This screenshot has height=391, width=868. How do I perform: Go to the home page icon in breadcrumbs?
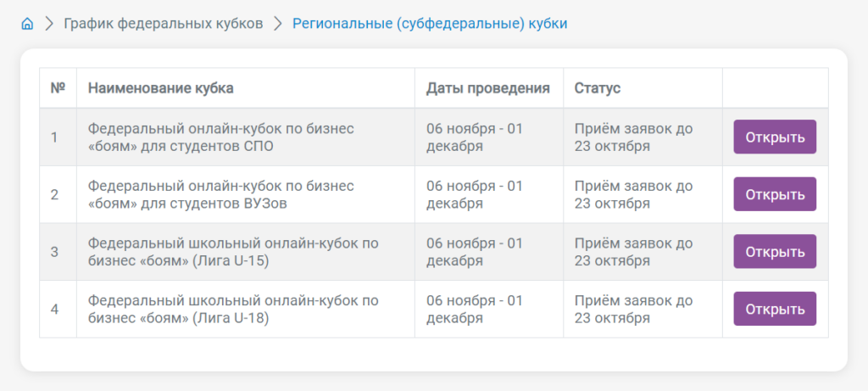click(x=27, y=24)
